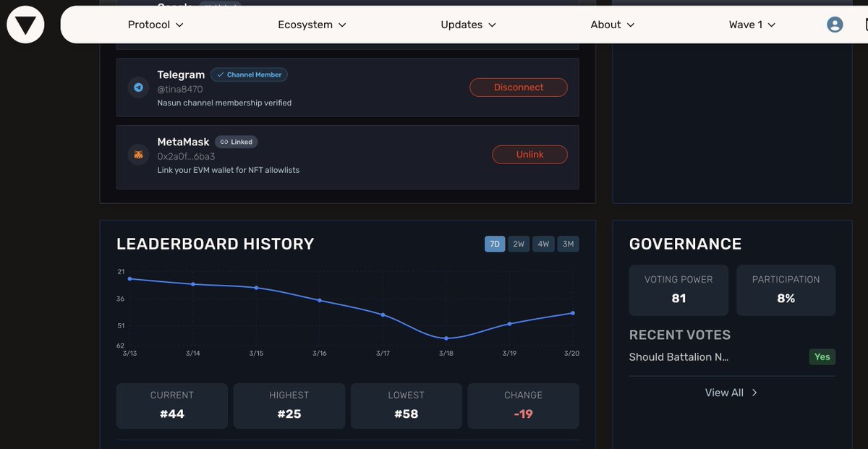Unlink the MetaMask wallet
Screen dimensions: 868x449
point(529,155)
